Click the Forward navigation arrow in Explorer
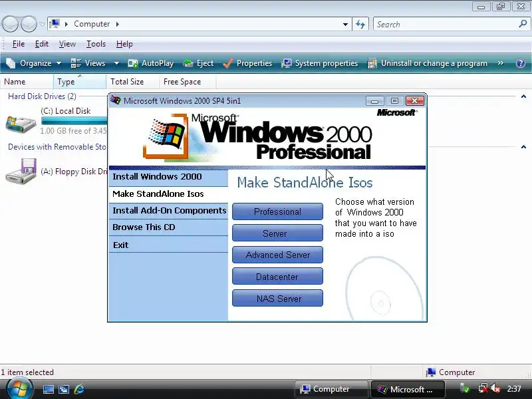This screenshot has height=399, width=532. pyautogui.click(x=29, y=24)
